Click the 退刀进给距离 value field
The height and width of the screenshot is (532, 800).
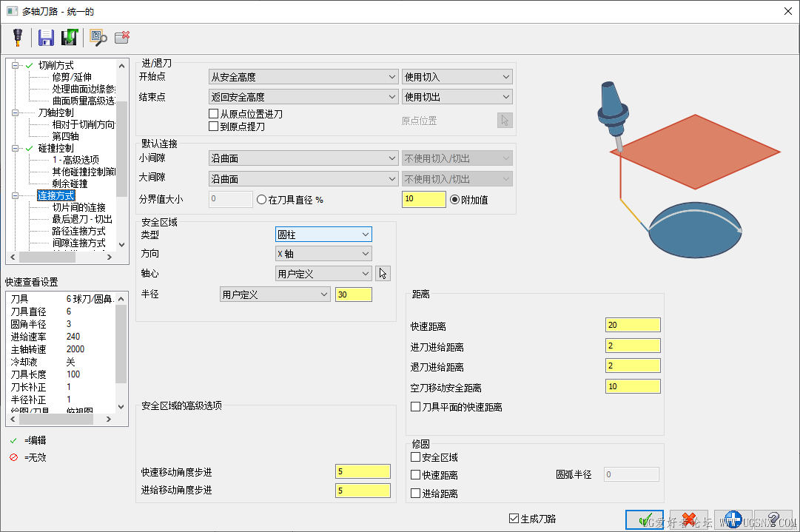tap(633, 366)
